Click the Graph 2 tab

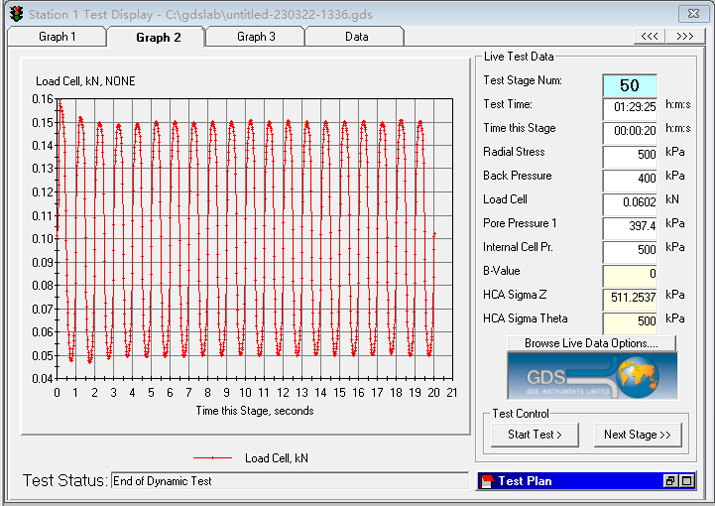156,37
